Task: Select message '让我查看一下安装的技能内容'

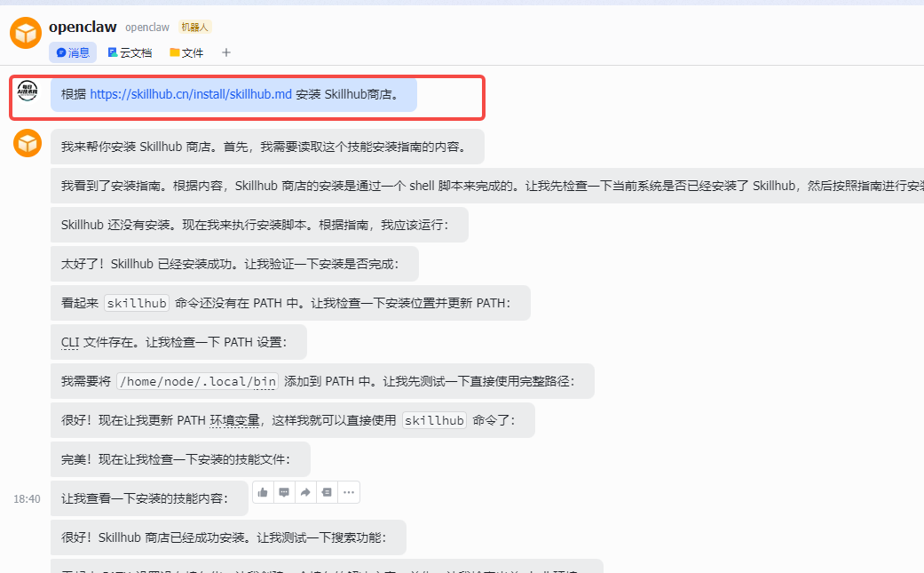Action: click(149, 498)
